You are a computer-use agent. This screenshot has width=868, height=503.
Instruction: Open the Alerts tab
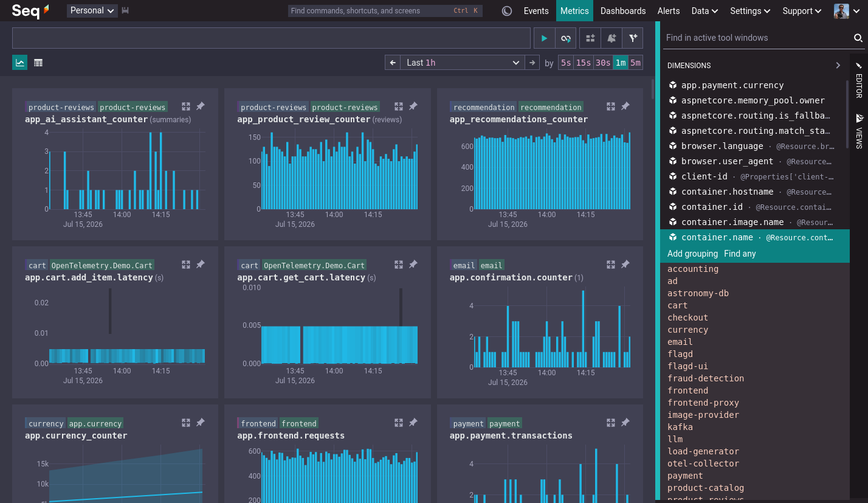tap(669, 11)
